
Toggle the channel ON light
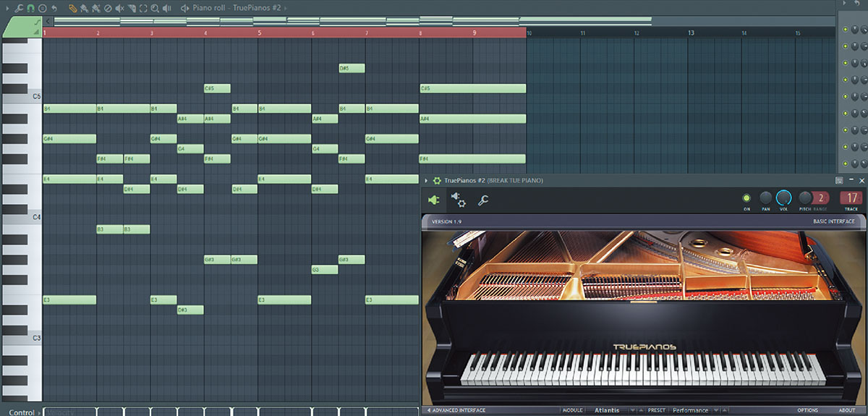pos(746,198)
